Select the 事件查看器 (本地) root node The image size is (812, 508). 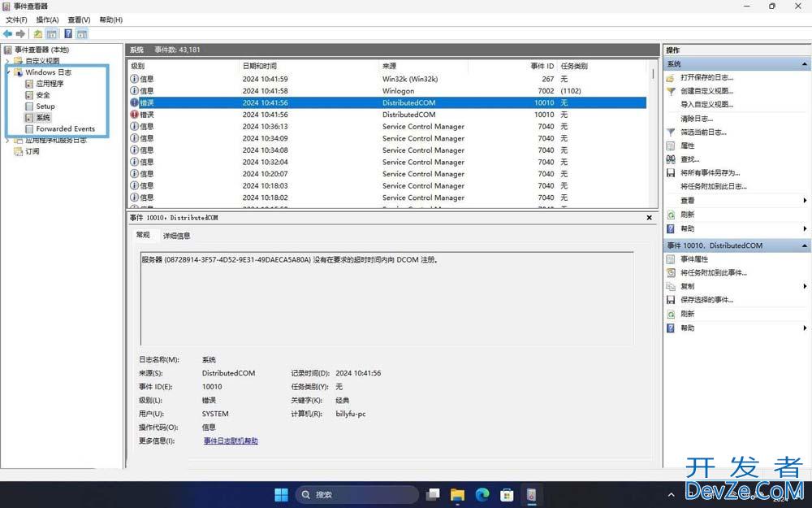41,50
